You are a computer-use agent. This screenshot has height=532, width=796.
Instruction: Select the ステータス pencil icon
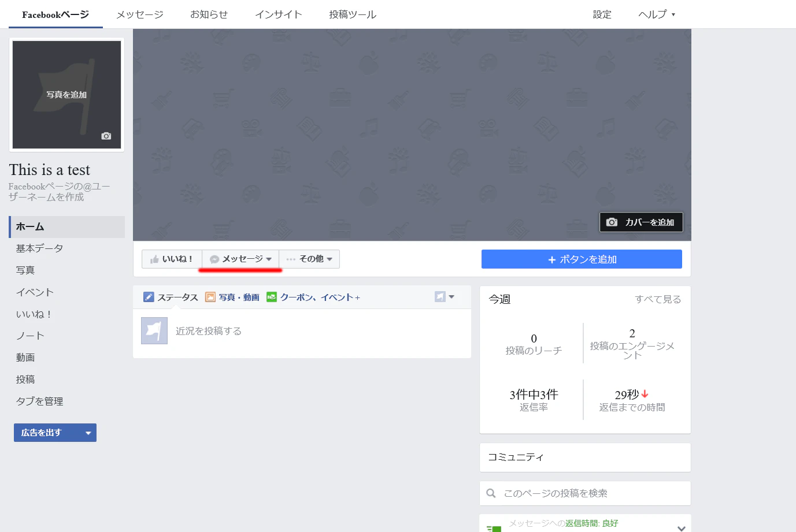(x=149, y=297)
